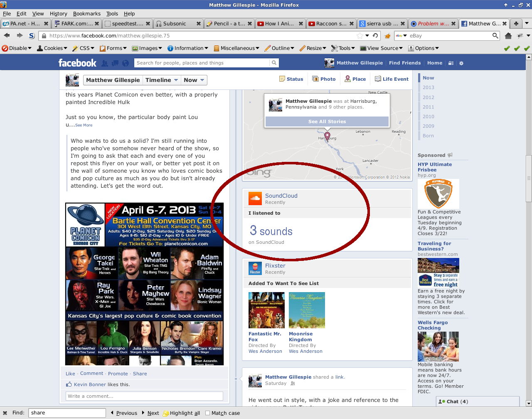Image resolution: width=532 pixels, height=419 pixels.
Task: Click the Flixster app logo
Action: point(255,268)
